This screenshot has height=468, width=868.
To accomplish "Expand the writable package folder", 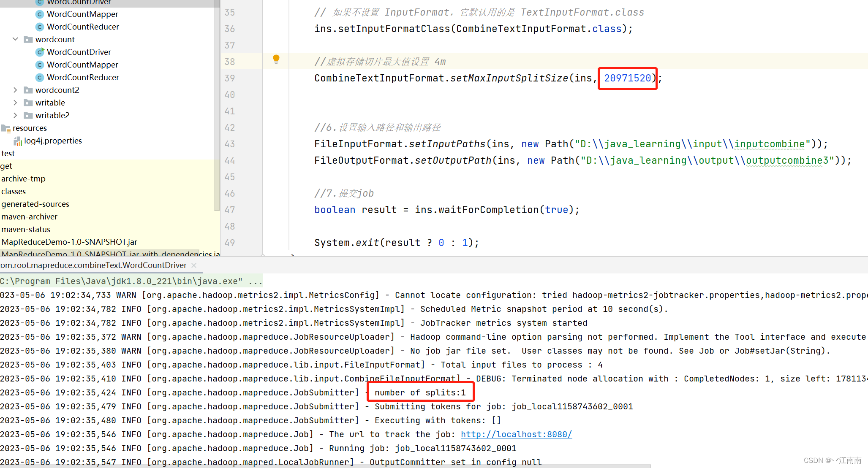I will (15, 103).
